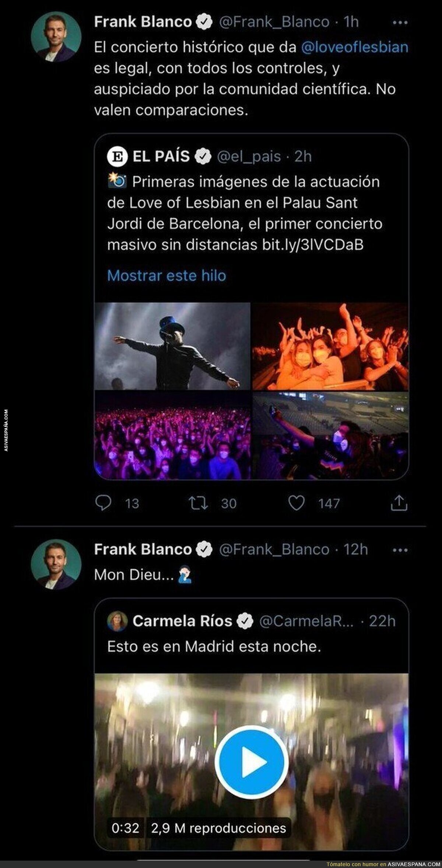The width and height of the screenshot is (442, 868).
Task: Click Frank Blanco's avatar on the Mon Dieu tweet
Action: click(56, 564)
